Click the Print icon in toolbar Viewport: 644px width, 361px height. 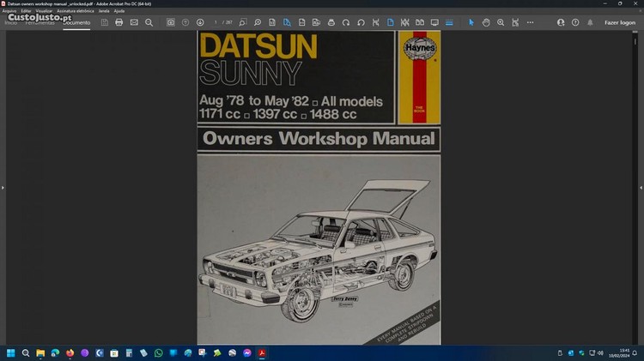pyautogui.click(x=119, y=22)
